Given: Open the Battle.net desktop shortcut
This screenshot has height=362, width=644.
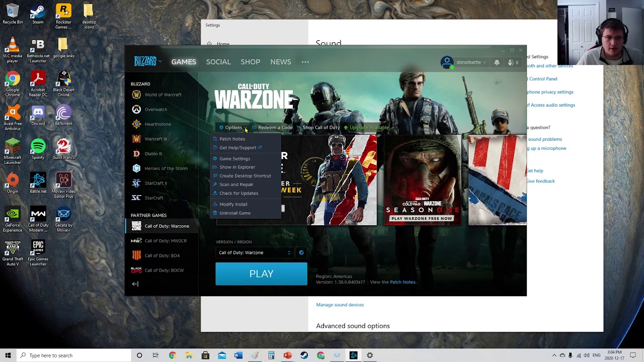Looking at the screenshot, I should coord(38,184).
